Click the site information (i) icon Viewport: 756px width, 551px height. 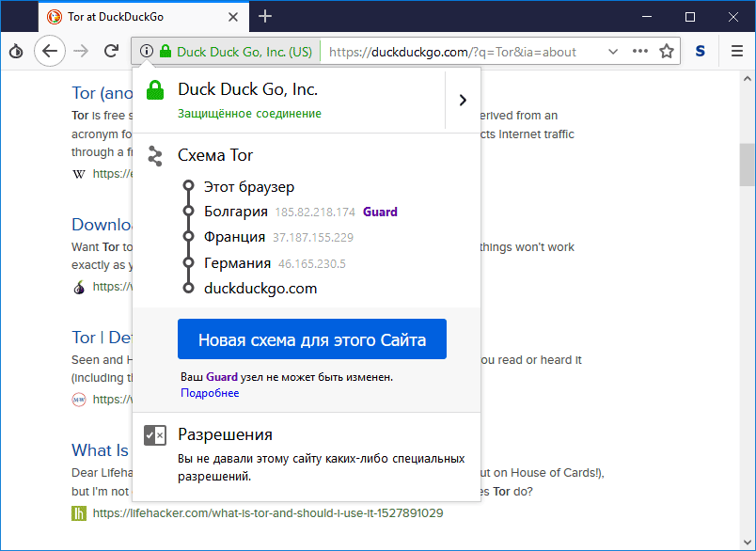click(x=147, y=51)
